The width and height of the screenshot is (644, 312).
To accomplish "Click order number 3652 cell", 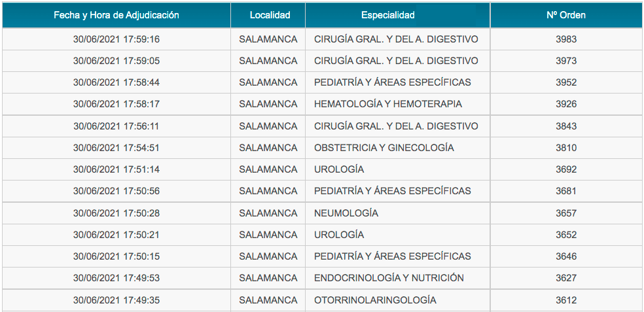I will point(566,235).
